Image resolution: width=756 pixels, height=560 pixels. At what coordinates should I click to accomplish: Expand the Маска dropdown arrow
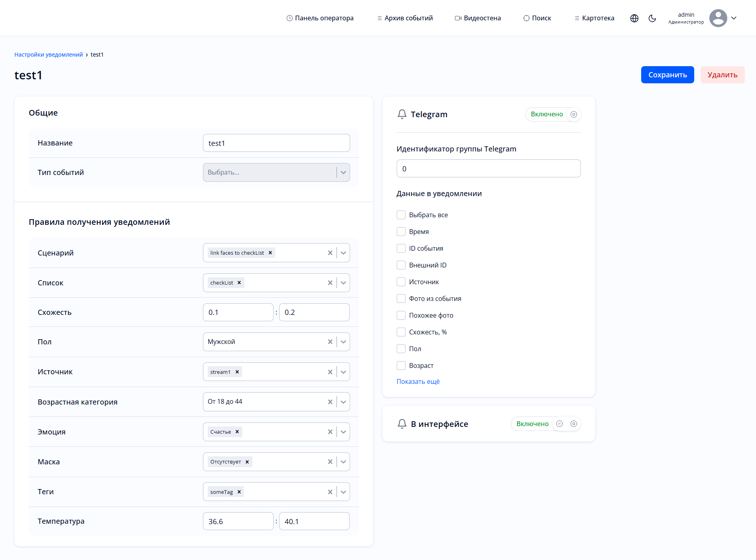click(343, 462)
